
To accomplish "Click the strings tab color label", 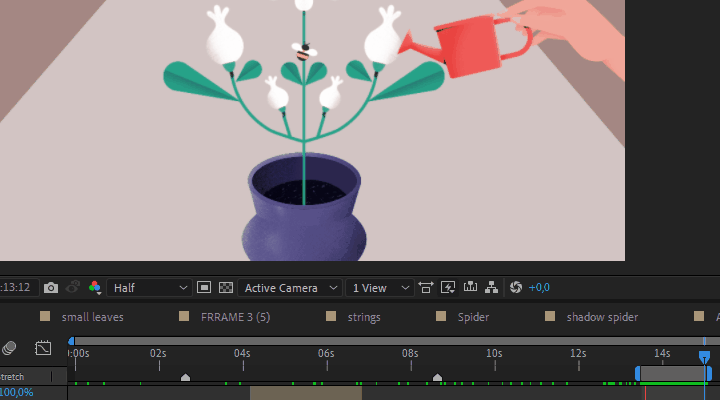I will [331, 316].
